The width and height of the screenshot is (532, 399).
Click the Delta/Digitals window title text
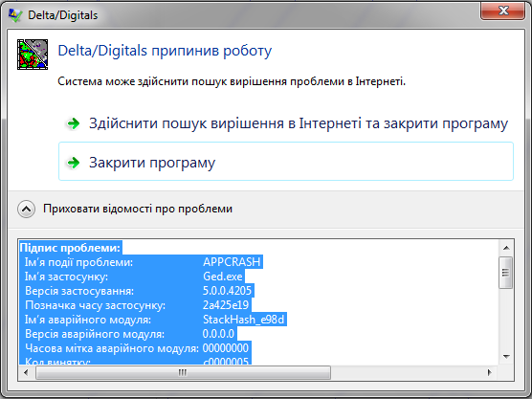pyautogui.click(x=63, y=15)
